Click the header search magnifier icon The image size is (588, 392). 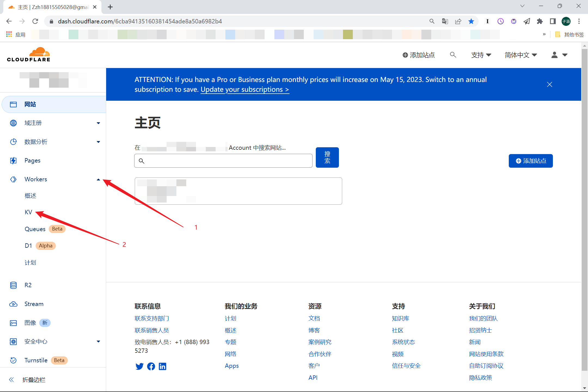point(453,55)
